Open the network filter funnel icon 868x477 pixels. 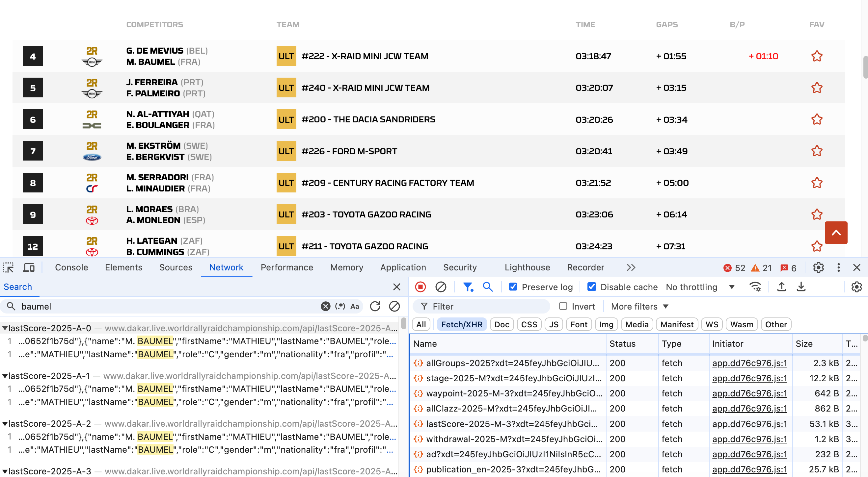468,287
